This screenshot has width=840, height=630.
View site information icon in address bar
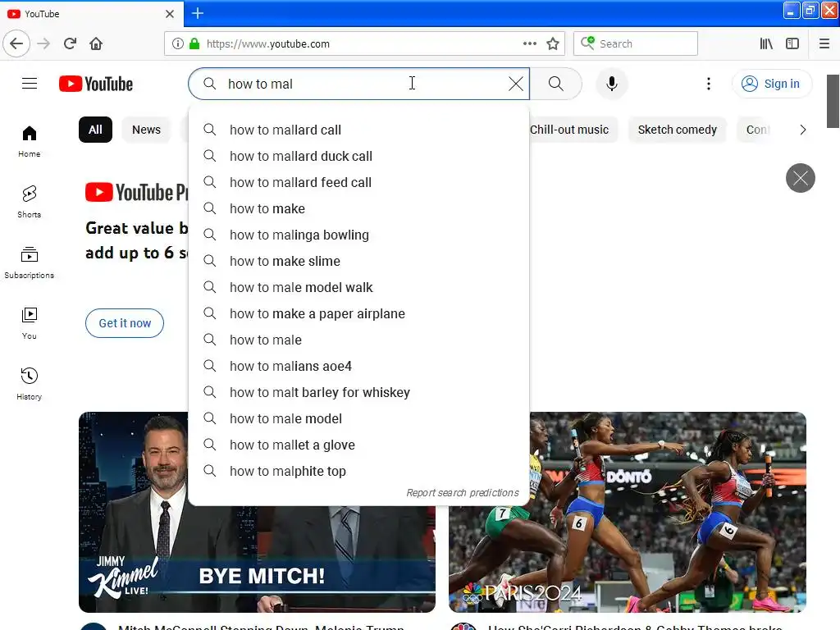tap(178, 43)
